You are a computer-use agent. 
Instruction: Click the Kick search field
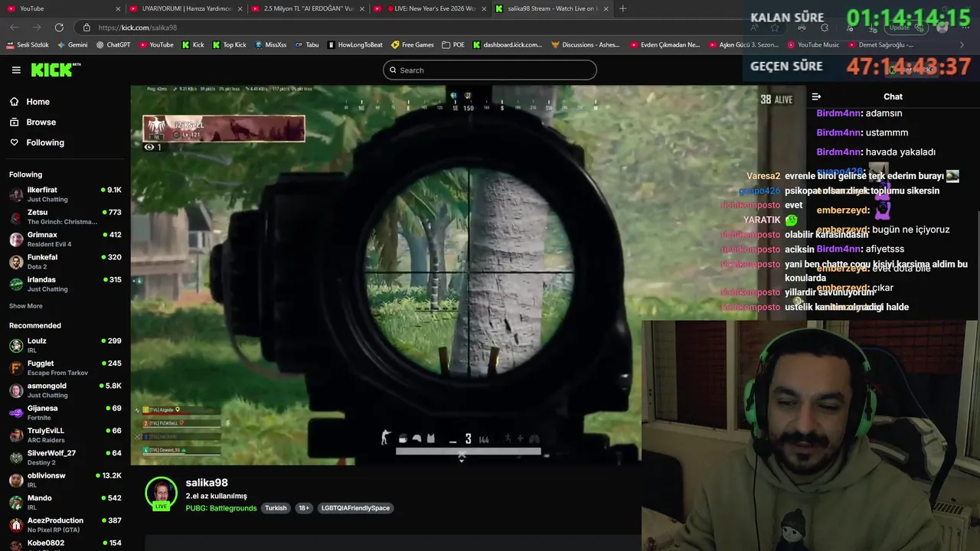tap(490, 70)
